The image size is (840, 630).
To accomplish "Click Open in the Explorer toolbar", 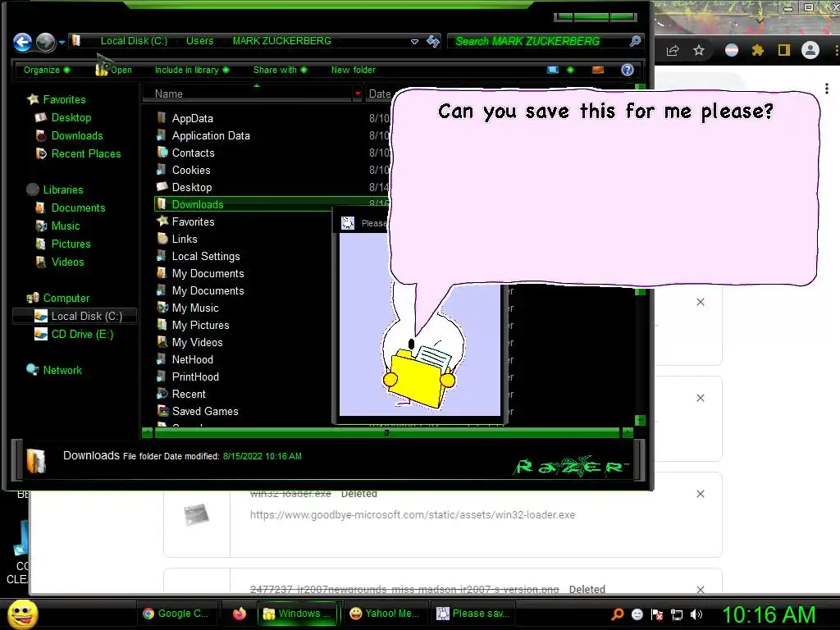I will click(113, 70).
